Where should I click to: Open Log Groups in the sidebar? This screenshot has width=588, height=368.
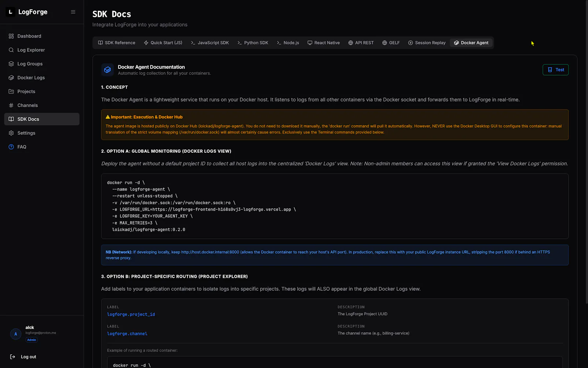click(42, 64)
